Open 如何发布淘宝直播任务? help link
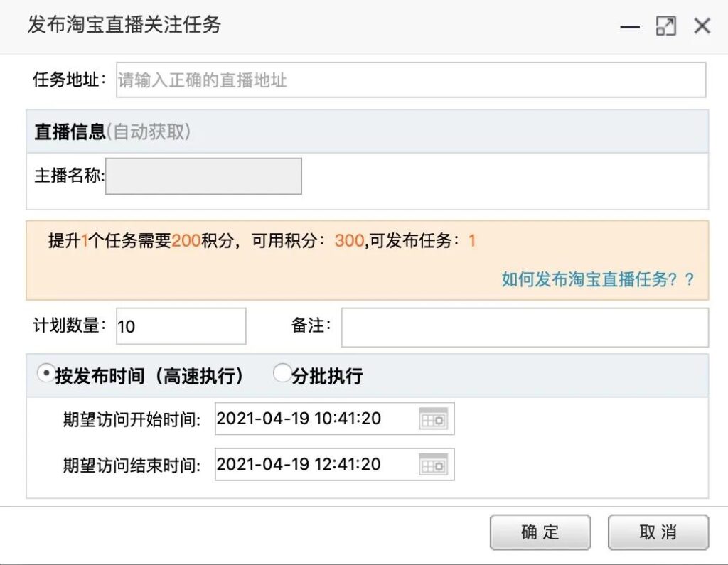728x565 pixels. (598, 279)
